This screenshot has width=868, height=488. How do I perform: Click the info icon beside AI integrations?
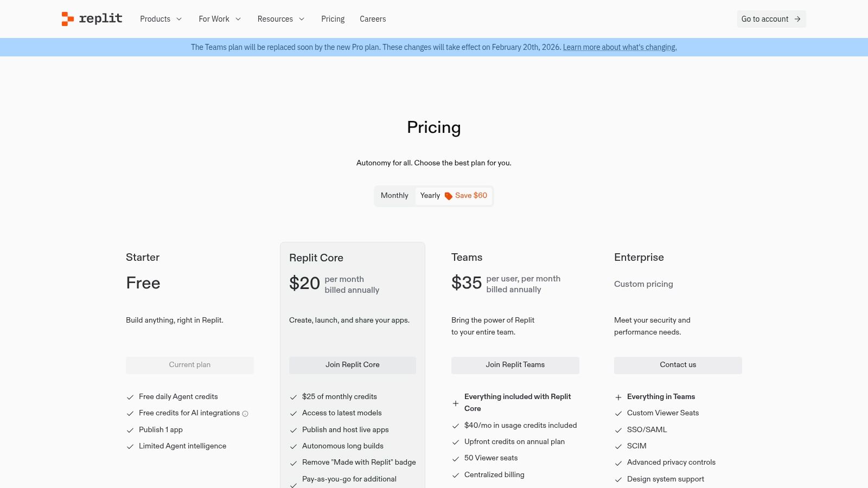pos(245,414)
